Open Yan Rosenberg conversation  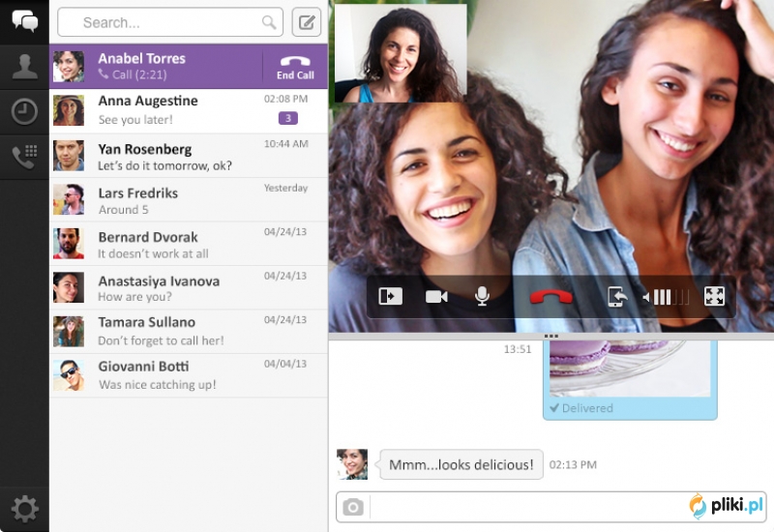pos(189,156)
